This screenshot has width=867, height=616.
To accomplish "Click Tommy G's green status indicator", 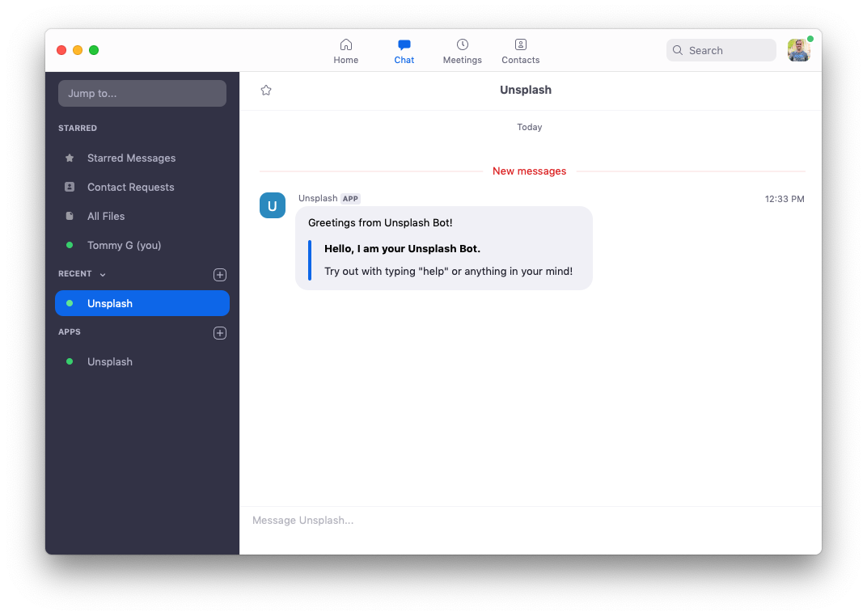I will (x=69, y=245).
